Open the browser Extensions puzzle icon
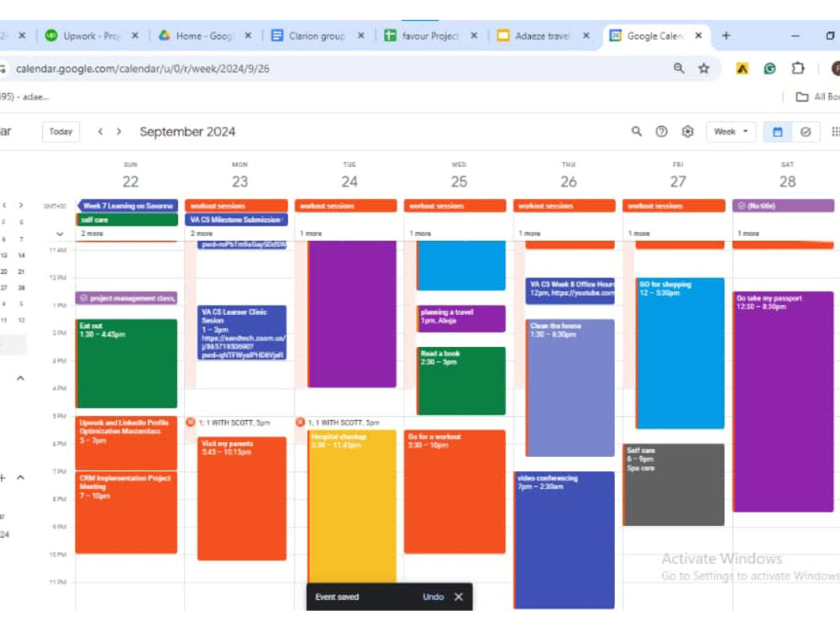The image size is (840, 630). [798, 69]
